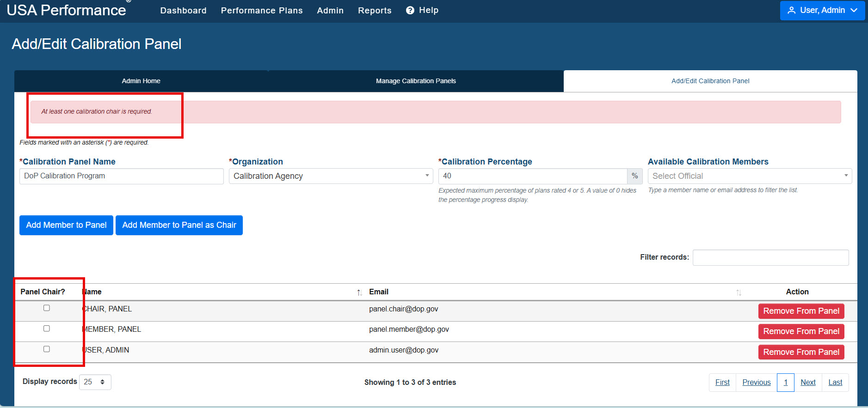This screenshot has height=408, width=868.
Task: Click the user profile icon
Action: tap(791, 10)
